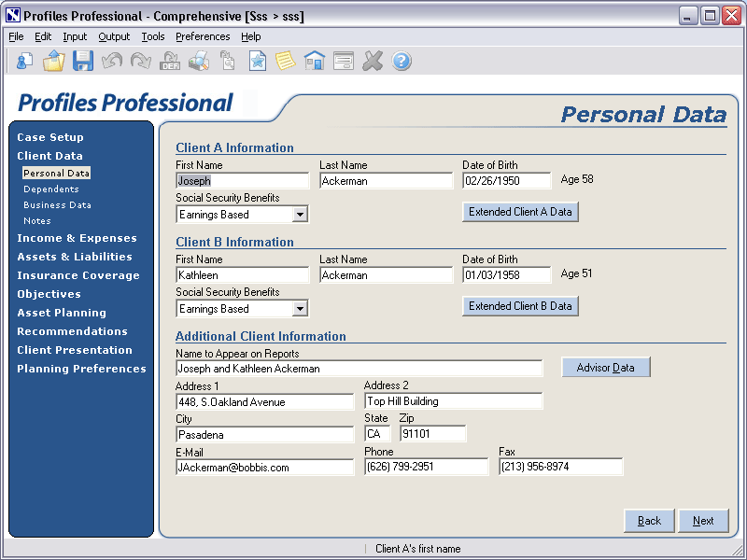Click the undo arrow icon

[112, 61]
